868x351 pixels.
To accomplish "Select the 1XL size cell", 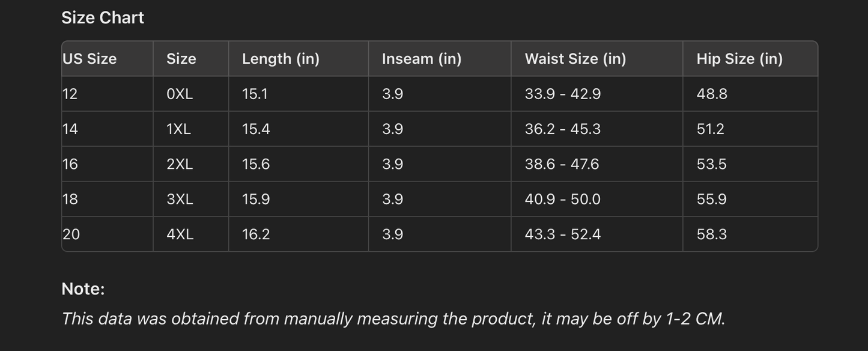I will [x=178, y=129].
